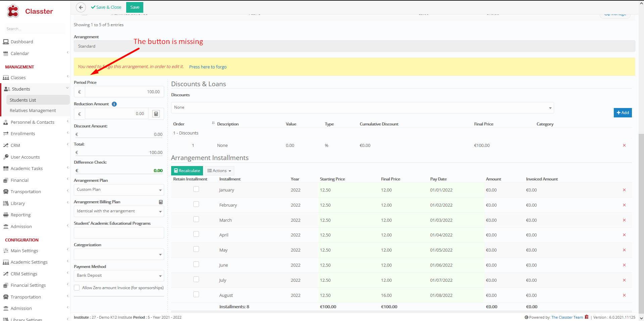Click the Main Settings sliders icon
The image size is (644, 321).
(x=6, y=251)
